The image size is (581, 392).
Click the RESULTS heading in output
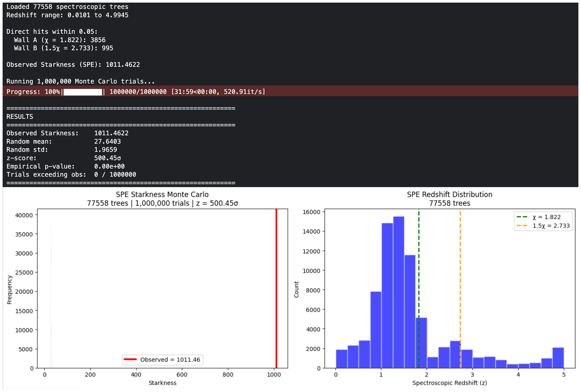point(20,117)
